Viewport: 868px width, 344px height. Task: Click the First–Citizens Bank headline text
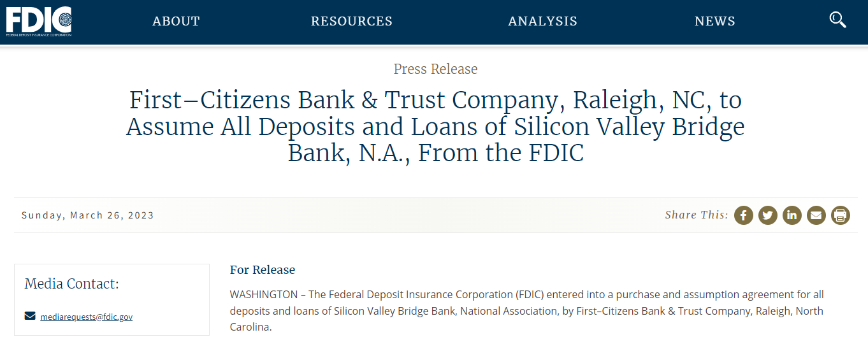[x=435, y=126]
